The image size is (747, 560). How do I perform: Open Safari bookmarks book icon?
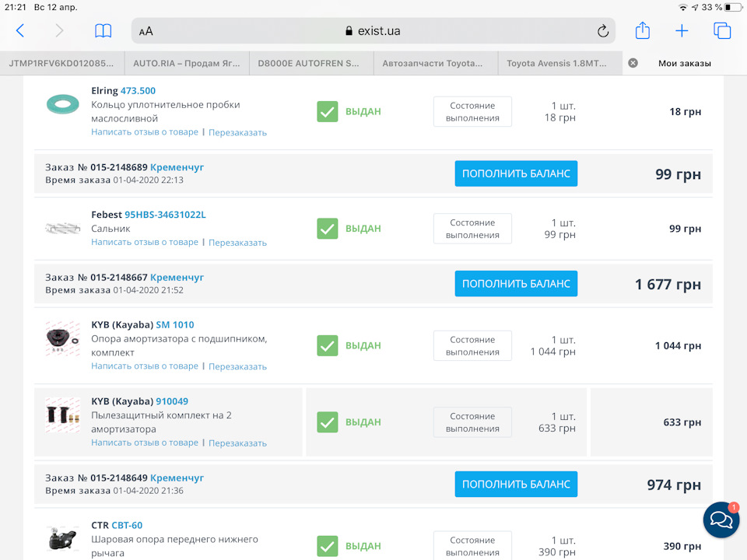(x=103, y=31)
